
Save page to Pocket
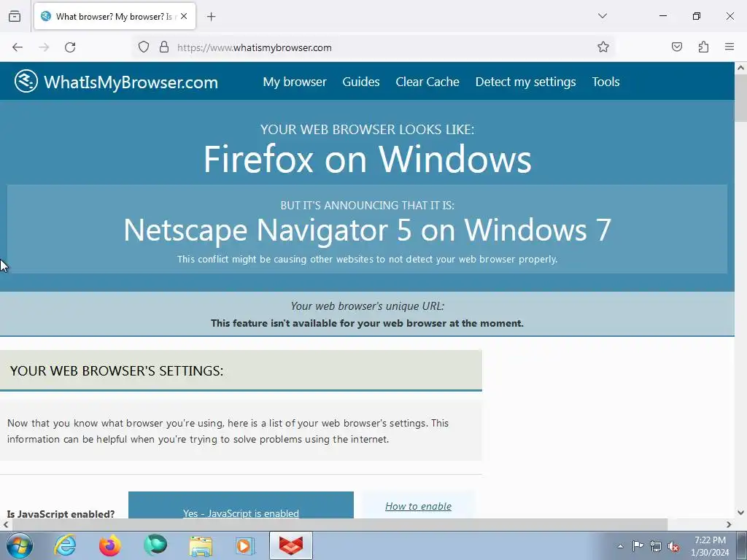click(676, 47)
